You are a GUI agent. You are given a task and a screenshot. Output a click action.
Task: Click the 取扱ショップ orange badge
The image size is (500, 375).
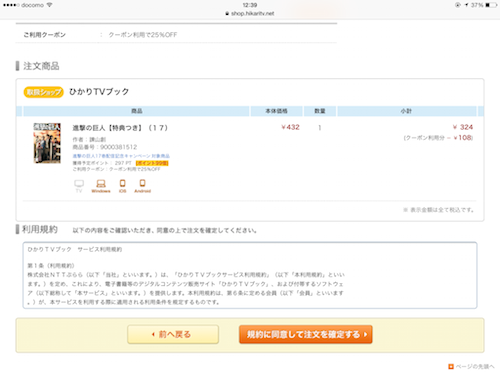[x=43, y=92]
